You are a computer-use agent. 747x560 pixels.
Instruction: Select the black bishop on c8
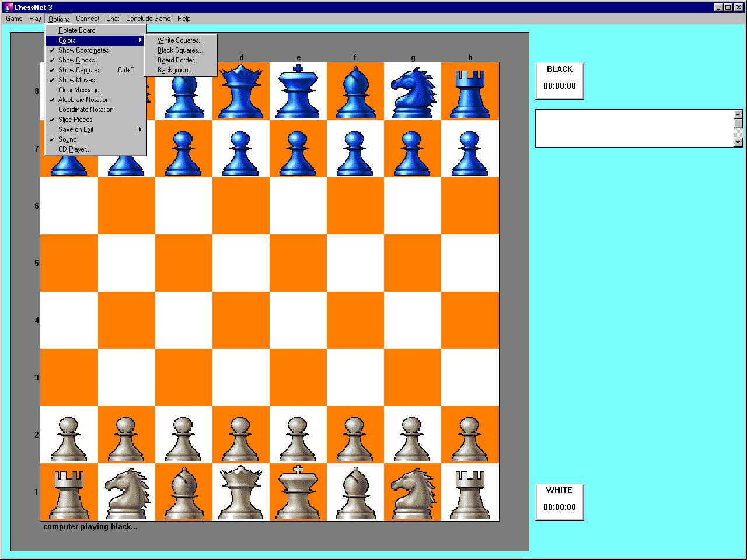(x=184, y=91)
